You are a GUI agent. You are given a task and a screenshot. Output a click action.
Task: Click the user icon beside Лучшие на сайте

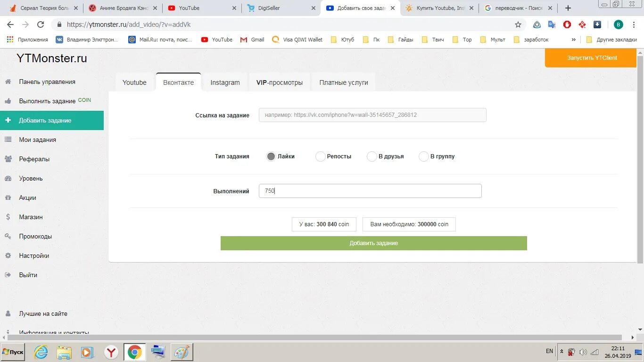pos(8,313)
